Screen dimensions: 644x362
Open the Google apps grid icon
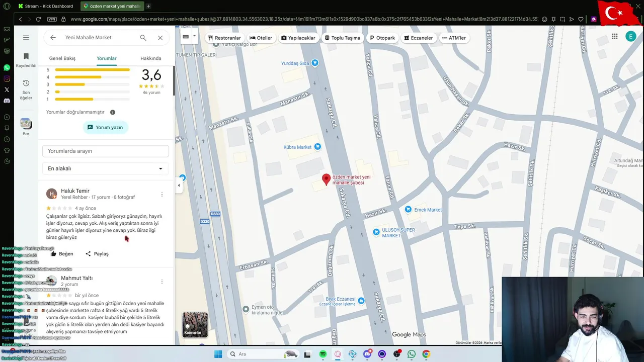click(615, 36)
